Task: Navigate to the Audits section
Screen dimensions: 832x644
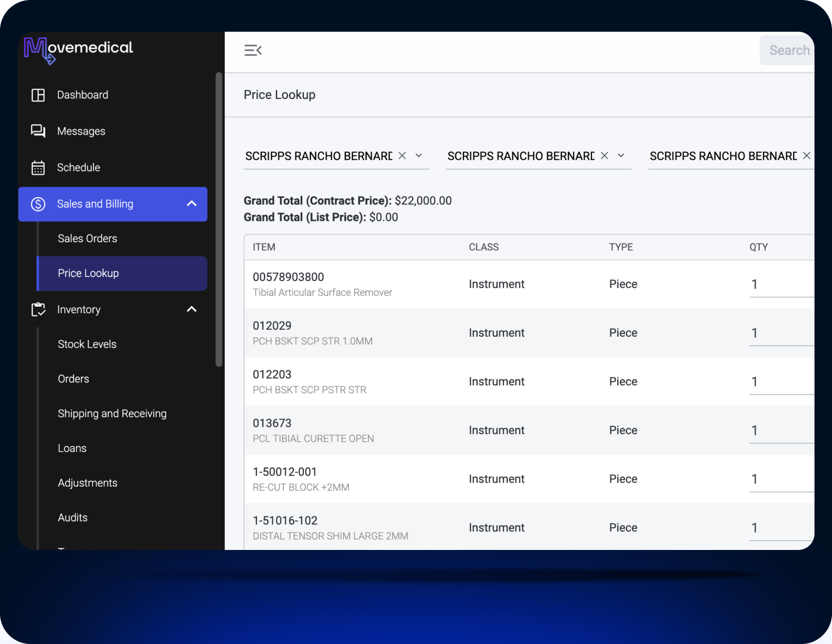Action: point(72,517)
